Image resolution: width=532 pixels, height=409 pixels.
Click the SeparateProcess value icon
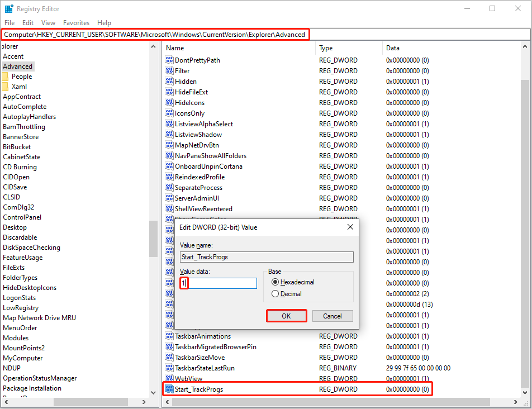169,187
